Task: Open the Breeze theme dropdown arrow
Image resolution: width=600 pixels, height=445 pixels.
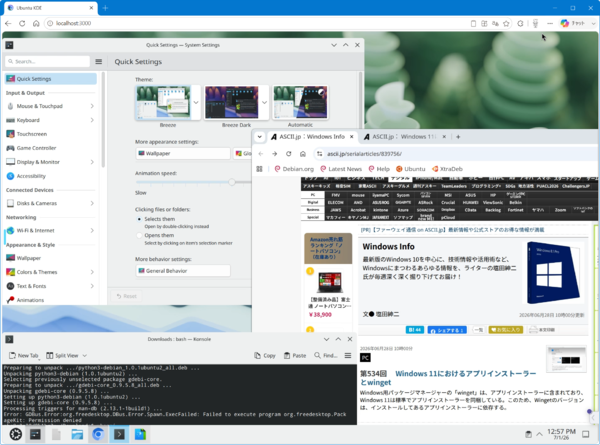Action: click(196, 103)
